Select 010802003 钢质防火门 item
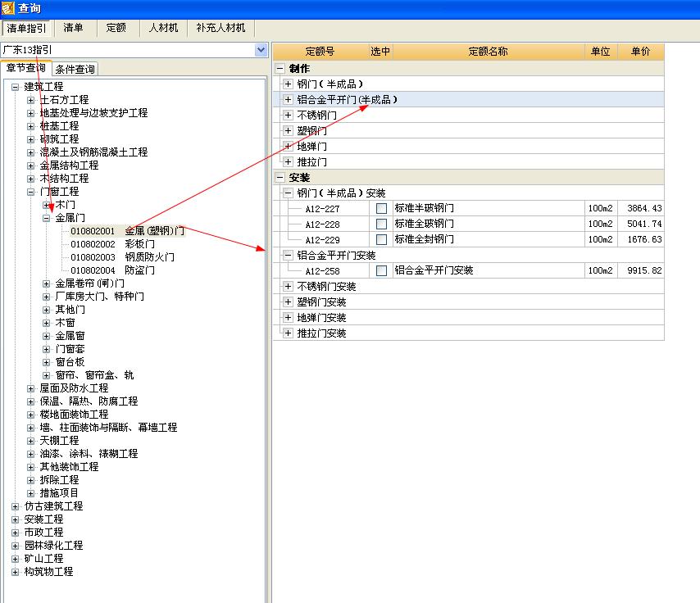The width and height of the screenshot is (700, 603). point(122,257)
